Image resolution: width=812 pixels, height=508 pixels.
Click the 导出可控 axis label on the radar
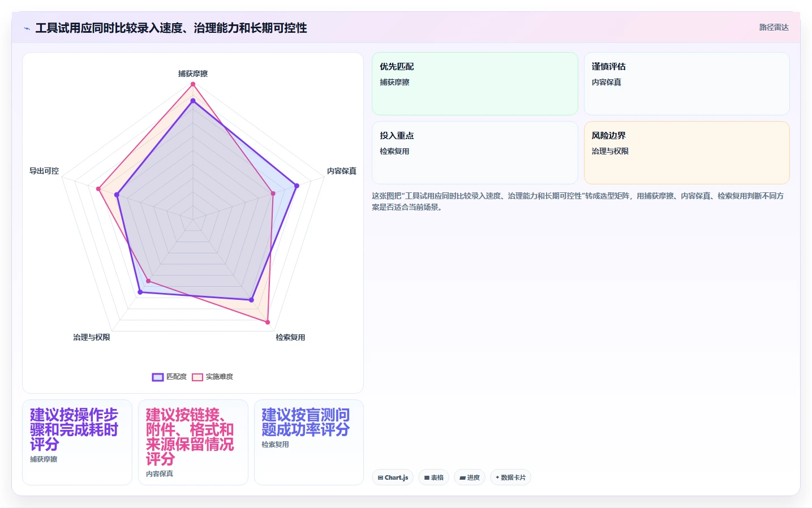44,171
